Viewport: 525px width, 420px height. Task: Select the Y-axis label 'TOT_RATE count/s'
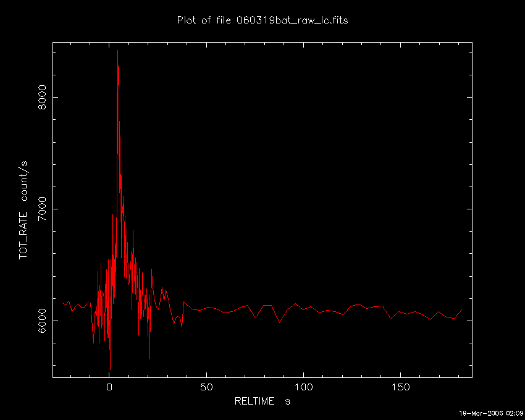(x=23, y=210)
